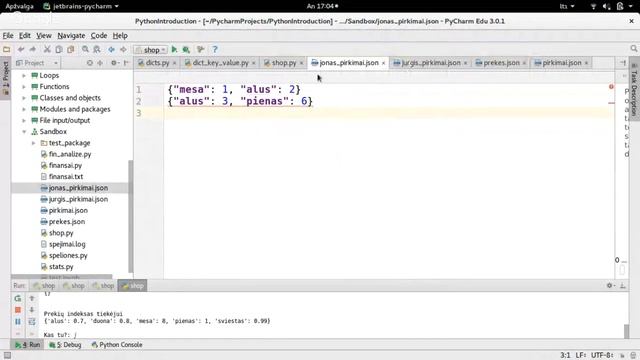This screenshot has width=640, height=360.
Task: Toggle the Task Description side panel
Action: tap(635, 89)
